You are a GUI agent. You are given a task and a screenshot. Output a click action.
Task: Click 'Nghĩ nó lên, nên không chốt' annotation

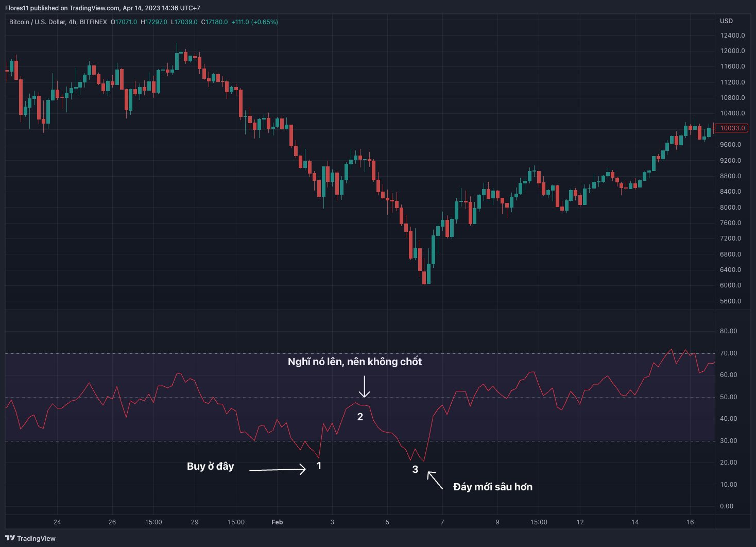[x=355, y=362]
